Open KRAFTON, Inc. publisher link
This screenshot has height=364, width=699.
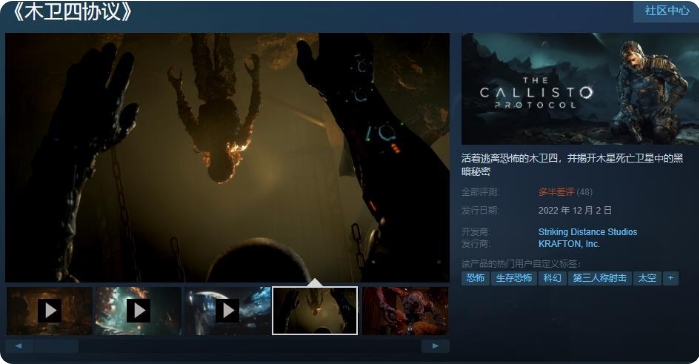(x=569, y=244)
